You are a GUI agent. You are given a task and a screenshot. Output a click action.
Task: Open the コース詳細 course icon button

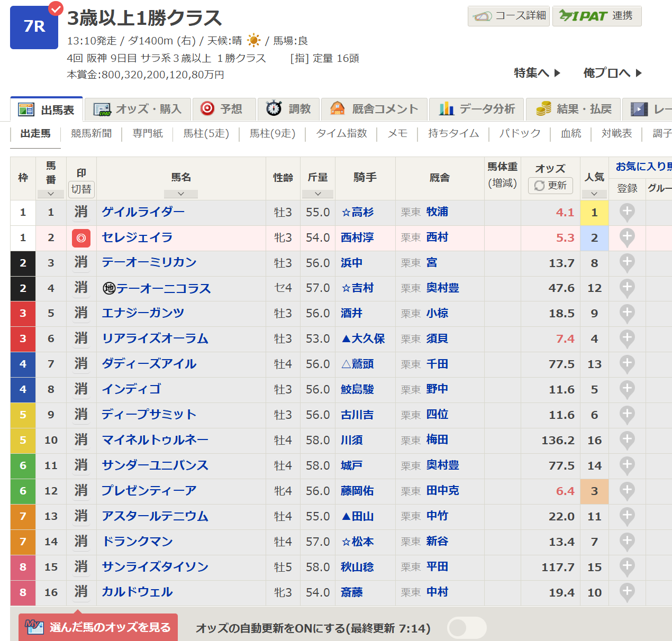coord(508,16)
